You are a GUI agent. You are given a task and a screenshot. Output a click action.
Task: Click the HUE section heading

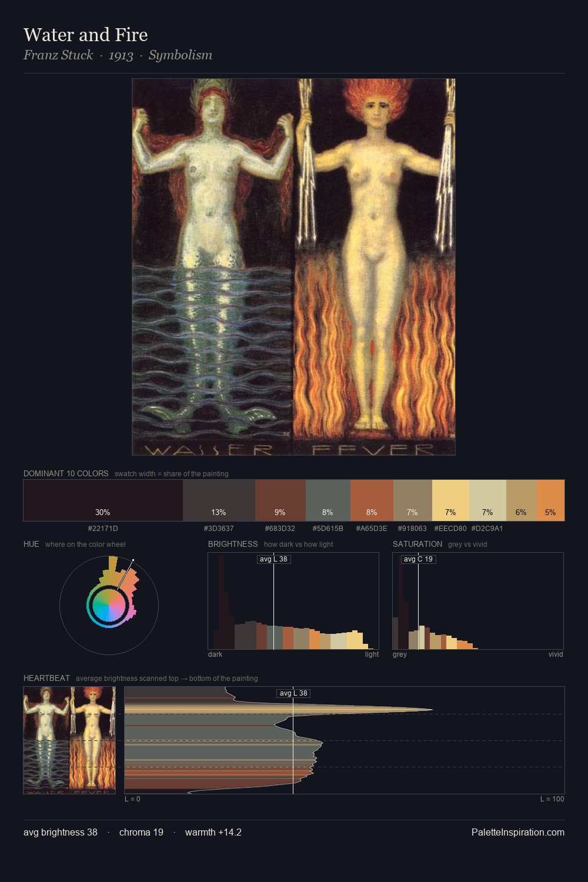pyautogui.click(x=31, y=544)
